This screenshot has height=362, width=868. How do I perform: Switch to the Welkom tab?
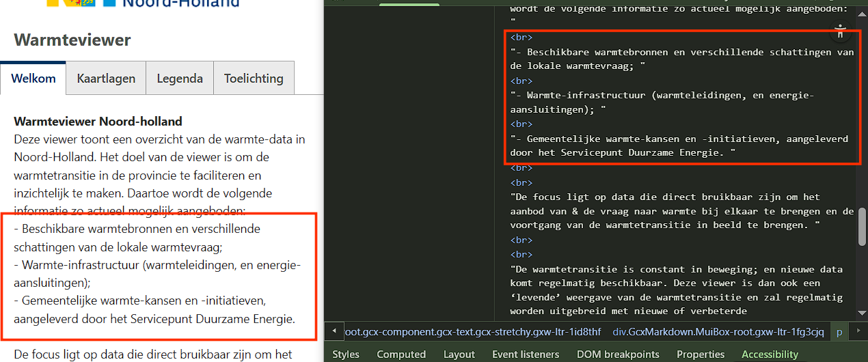tap(33, 79)
